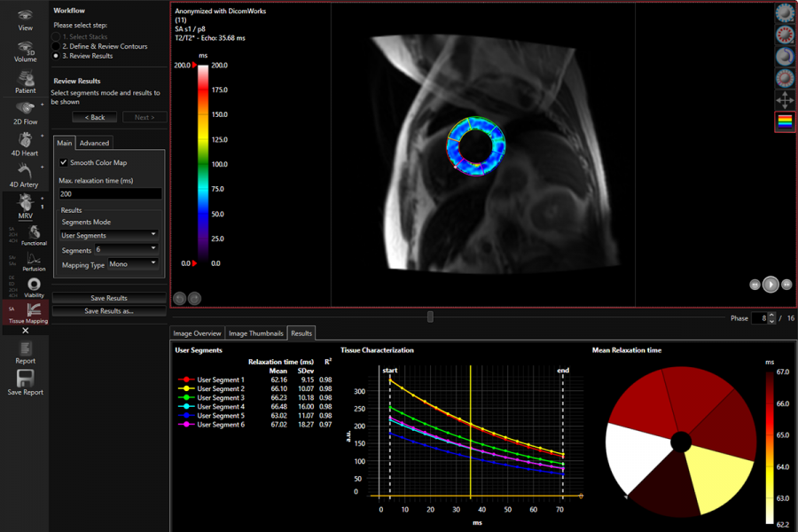Switch to the Image Thumbnails tab
798x532 pixels.
(x=257, y=333)
